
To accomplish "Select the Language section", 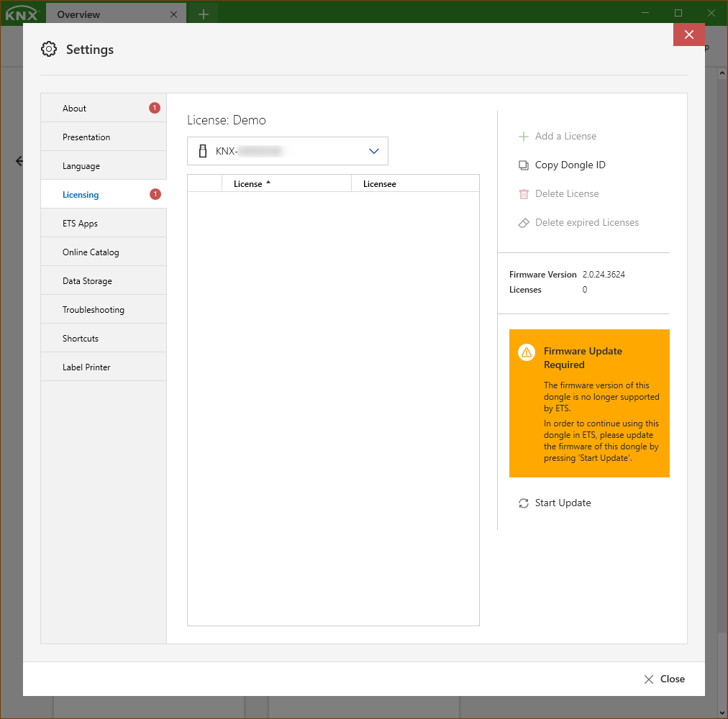I will [104, 165].
